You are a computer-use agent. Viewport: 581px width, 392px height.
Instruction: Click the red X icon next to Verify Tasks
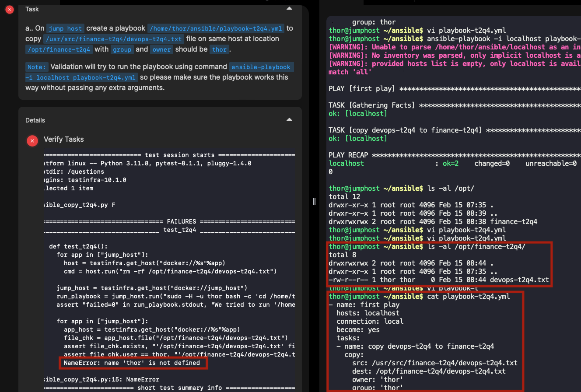[32, 140]
